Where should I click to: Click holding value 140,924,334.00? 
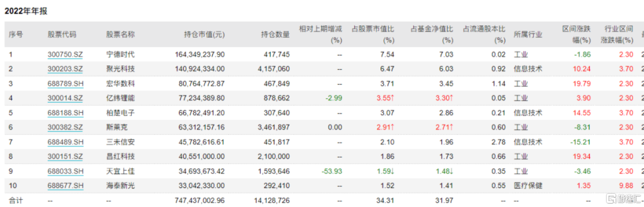coord(200,68)
